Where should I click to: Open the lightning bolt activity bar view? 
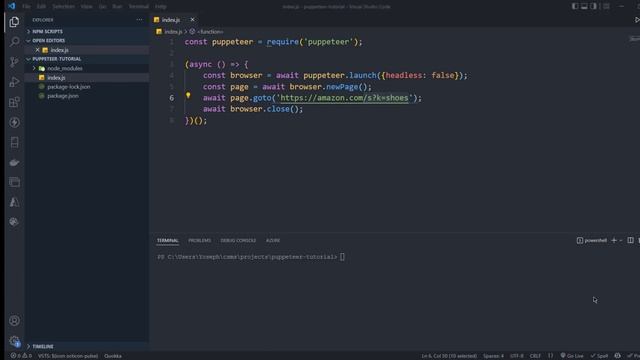pos(14,122)
